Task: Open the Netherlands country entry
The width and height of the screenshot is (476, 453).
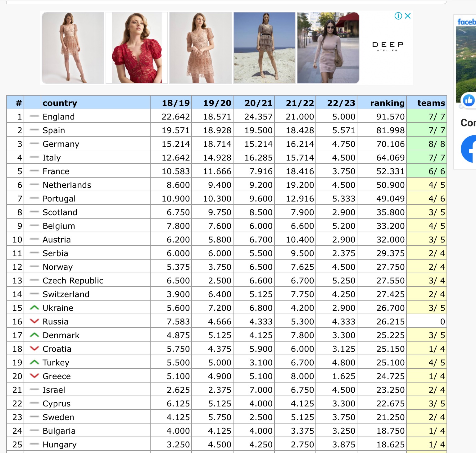Action: pyautogui.click(x=67, y=185)
